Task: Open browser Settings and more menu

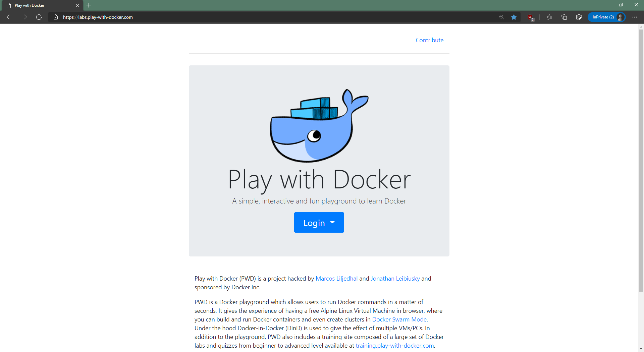Action: tap(635, 17)
